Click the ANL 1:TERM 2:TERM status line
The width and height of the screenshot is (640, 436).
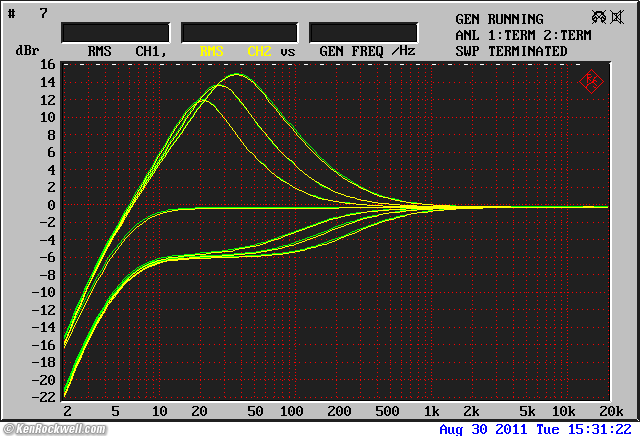point(525,35)
